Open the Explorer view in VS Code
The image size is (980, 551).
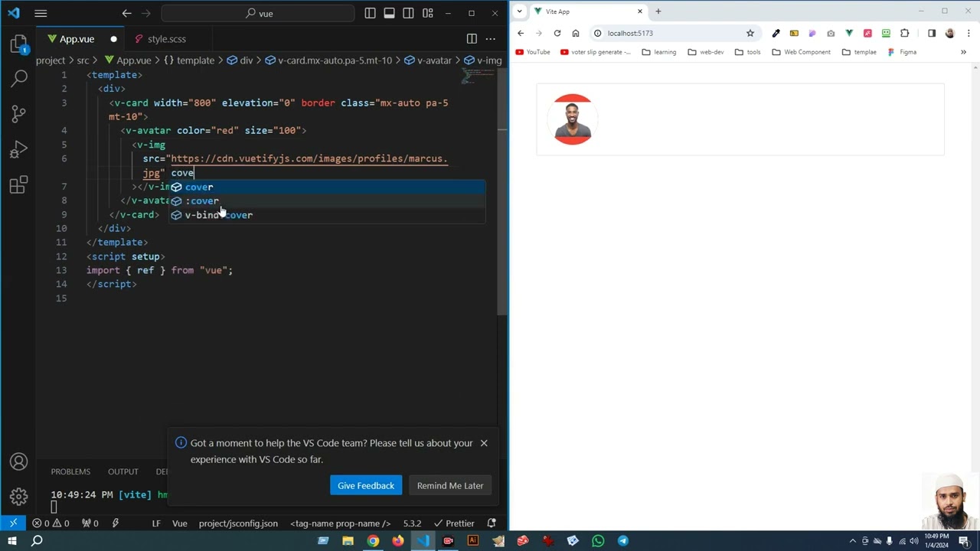tap(19, 44)
